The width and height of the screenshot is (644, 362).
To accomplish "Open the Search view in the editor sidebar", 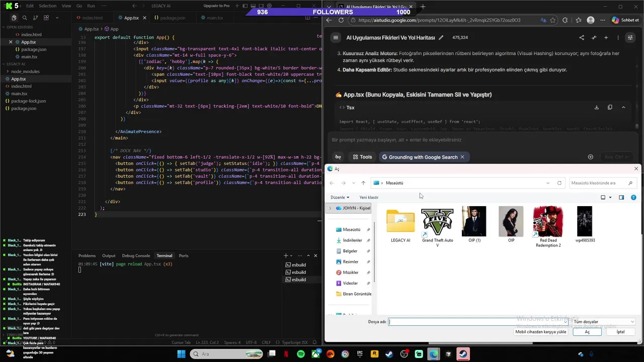I will 24,18.
